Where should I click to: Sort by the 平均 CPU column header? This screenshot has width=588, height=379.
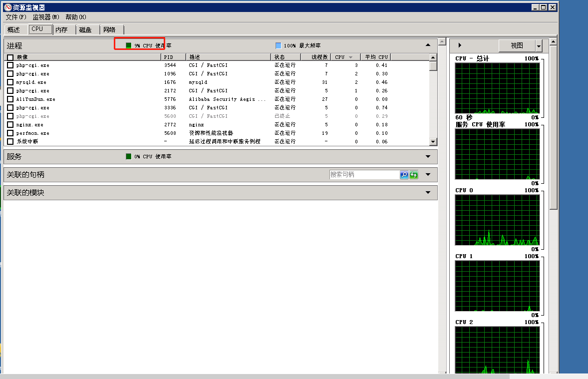pos(376,57)
